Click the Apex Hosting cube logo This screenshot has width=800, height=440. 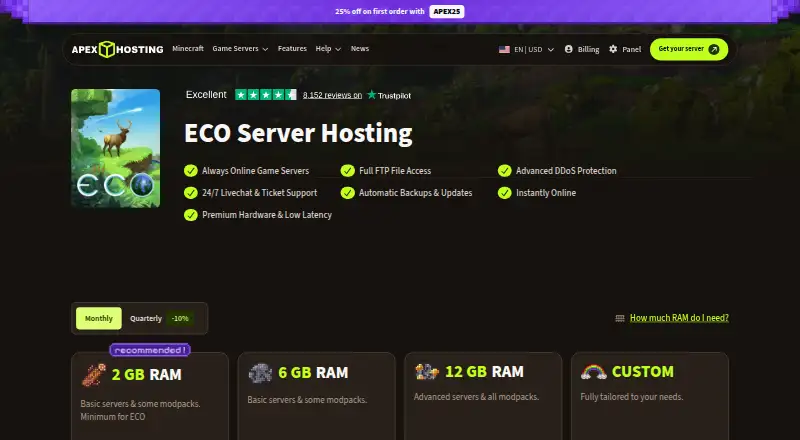tap(107, 49)
